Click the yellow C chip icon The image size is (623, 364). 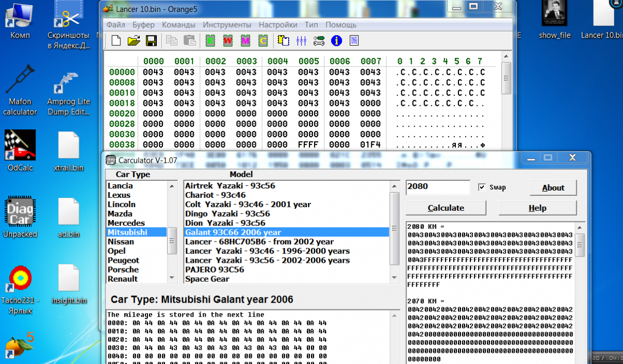tap(263, 41)
